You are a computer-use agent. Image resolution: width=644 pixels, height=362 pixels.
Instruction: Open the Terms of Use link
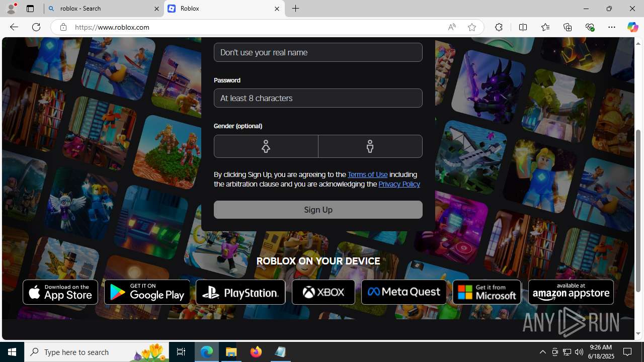(368, 174)
